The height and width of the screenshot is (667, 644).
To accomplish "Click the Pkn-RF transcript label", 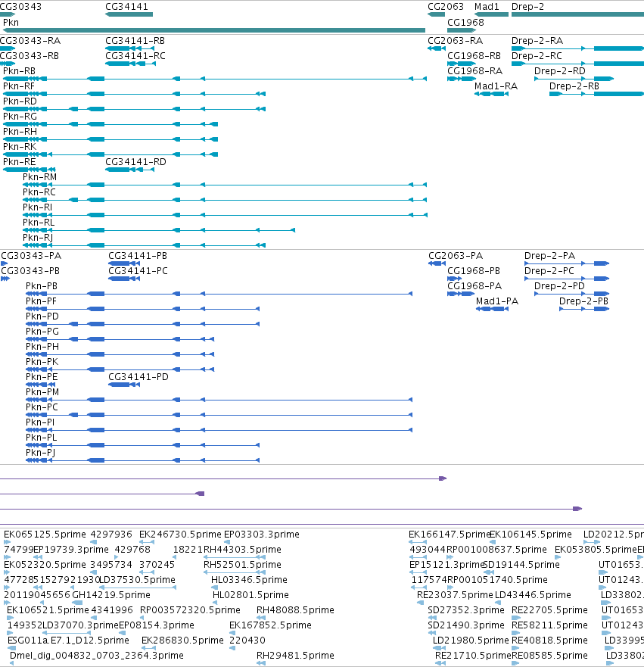I will click(x=19, y=86).
